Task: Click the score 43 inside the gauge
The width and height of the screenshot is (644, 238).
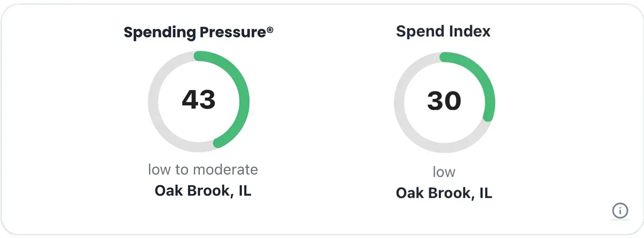Action: (199, 99)
